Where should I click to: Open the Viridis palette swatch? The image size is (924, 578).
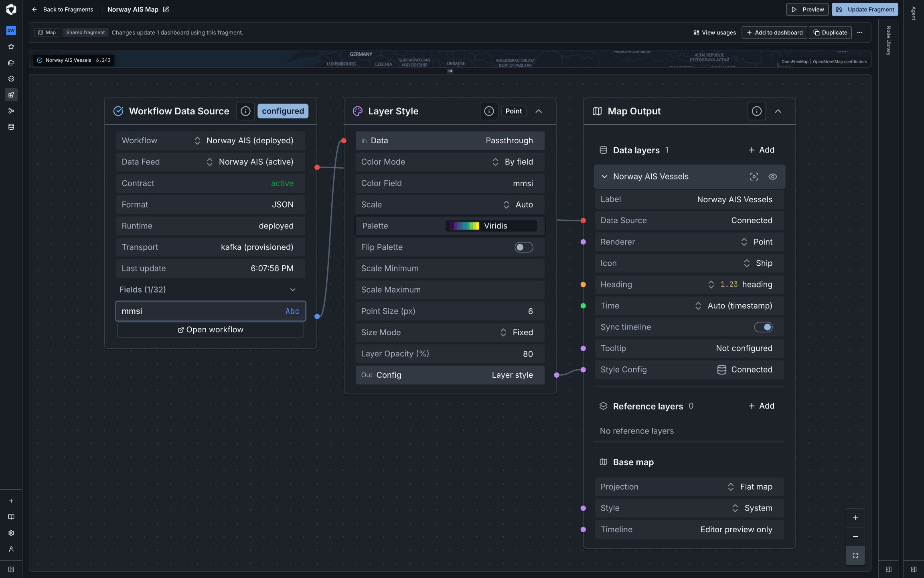(x=491, y=226)
